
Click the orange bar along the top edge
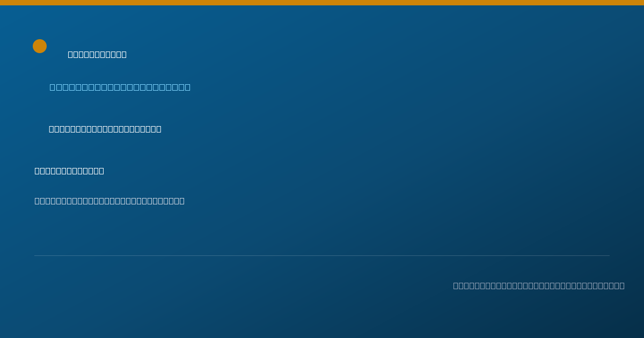click(x=322, y=3)
